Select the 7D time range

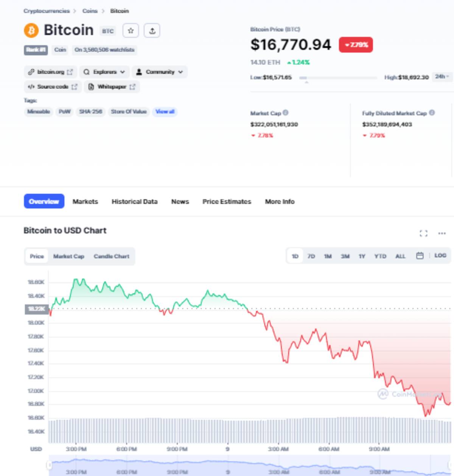pos(311,256)
